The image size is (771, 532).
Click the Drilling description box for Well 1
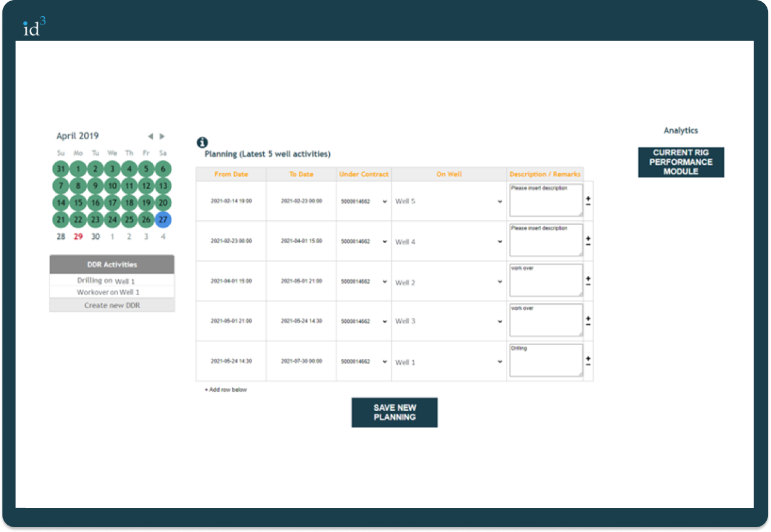coord(546,360)
